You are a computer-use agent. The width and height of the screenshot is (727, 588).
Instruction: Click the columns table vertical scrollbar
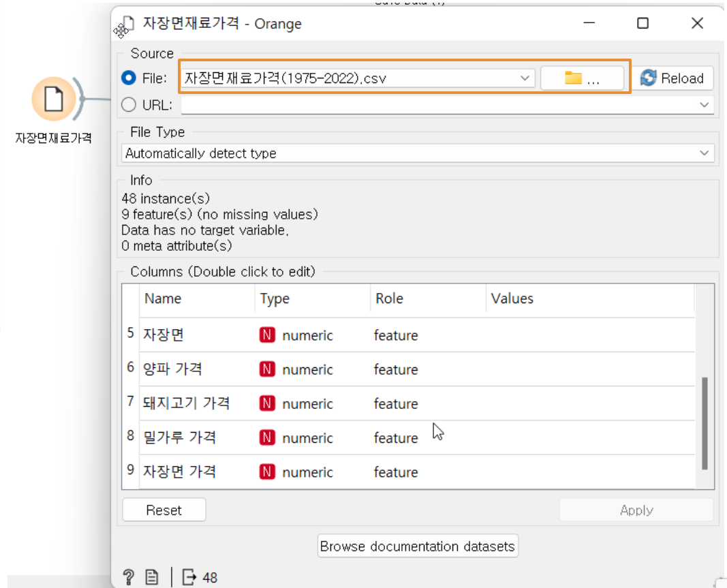pyautogui.click(x=705, y=423)
